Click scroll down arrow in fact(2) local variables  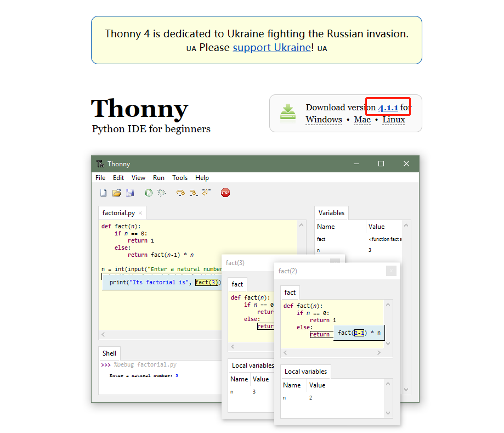(388, 413)
